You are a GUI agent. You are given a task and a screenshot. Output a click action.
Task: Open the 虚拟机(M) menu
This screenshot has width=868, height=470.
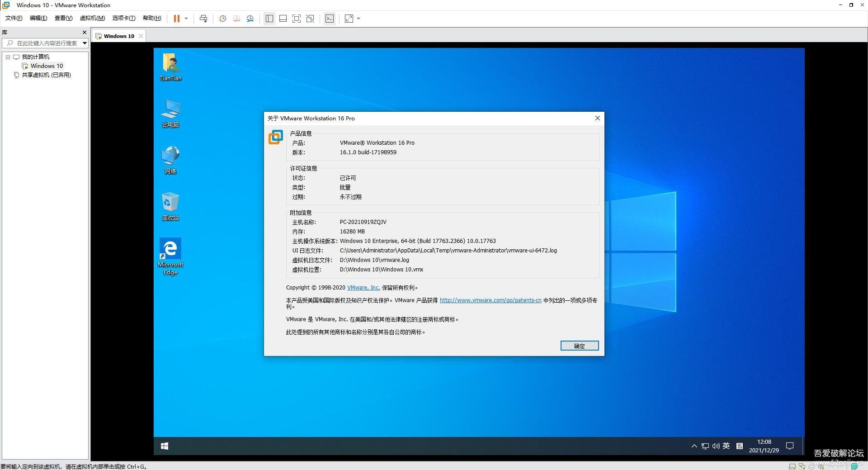92,18
